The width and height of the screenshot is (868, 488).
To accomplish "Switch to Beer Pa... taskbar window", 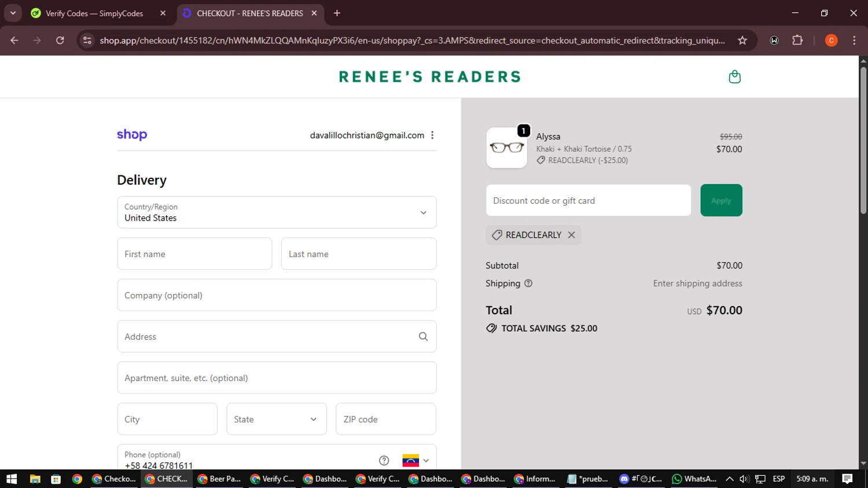I will [219, 479].
